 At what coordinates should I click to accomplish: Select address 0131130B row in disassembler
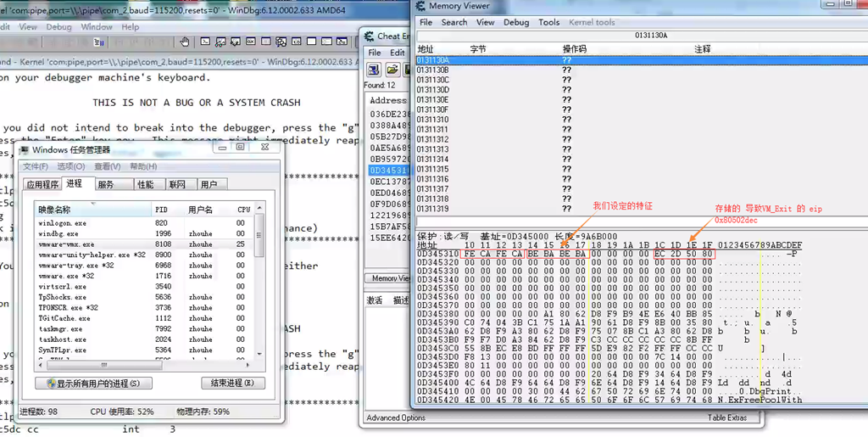click(x=642, y=70)
